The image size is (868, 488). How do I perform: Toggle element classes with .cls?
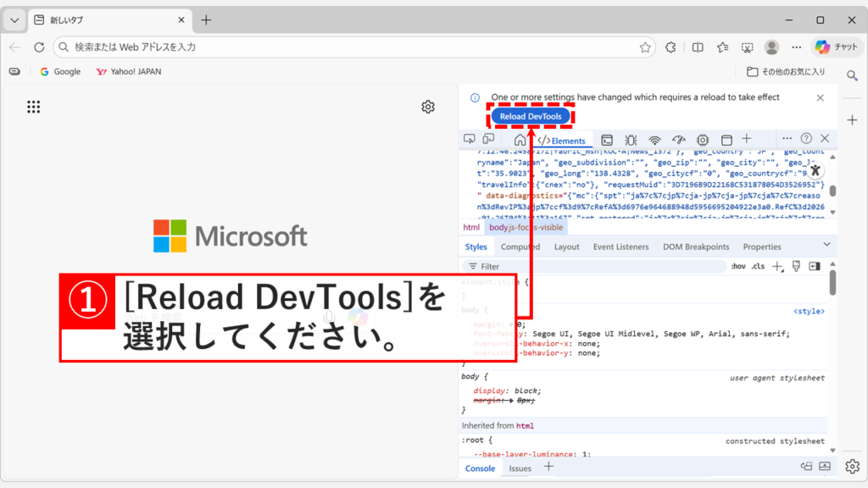coord(759,266)
